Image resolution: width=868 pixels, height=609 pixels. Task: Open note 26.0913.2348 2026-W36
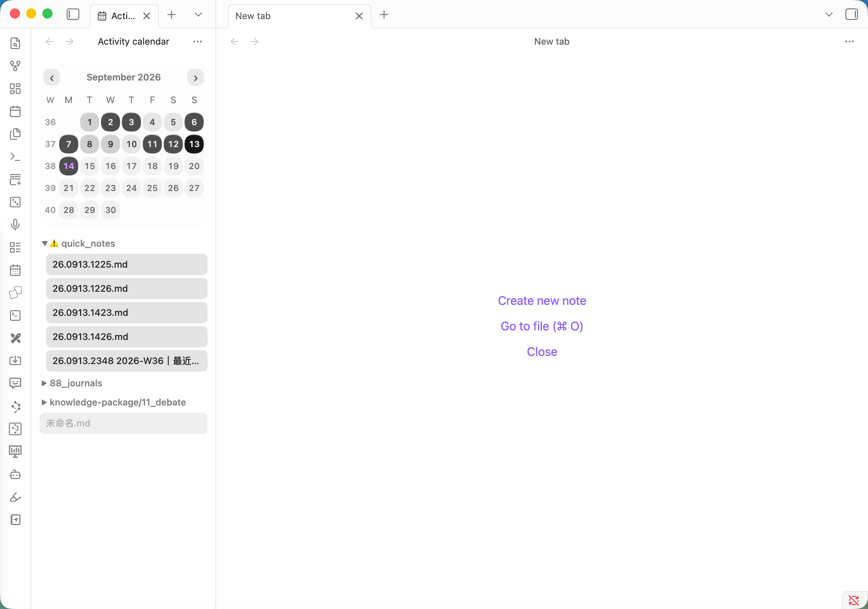126,361
